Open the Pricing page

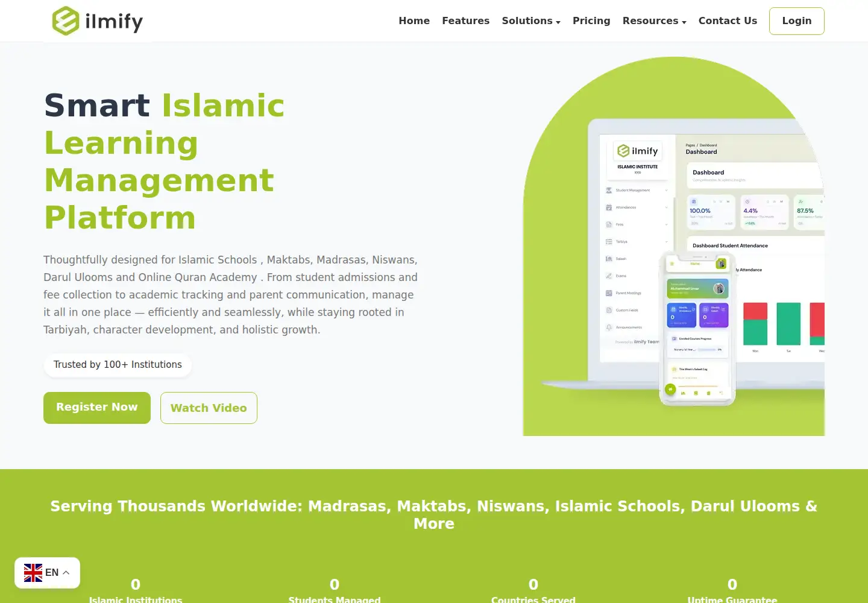(x=591, y=21)
